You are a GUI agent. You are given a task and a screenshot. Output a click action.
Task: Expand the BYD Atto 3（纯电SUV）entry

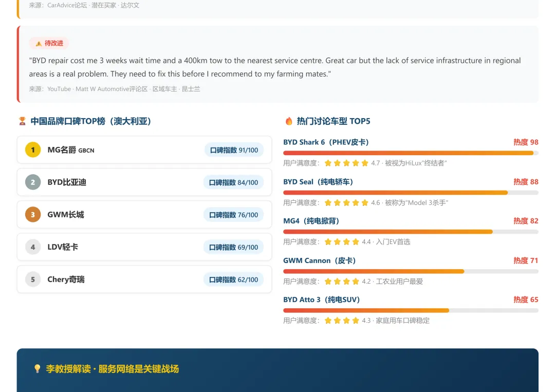point(322,300)
